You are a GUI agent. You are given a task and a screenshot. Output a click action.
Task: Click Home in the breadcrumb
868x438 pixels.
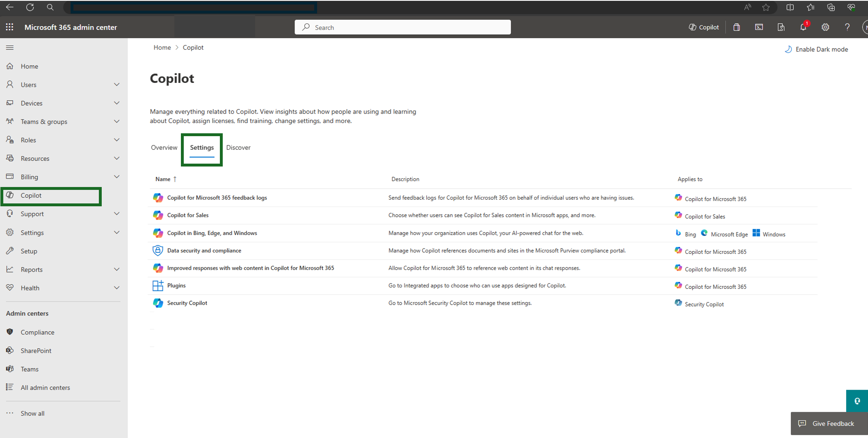pyautogui.click(x=162, y=48)
